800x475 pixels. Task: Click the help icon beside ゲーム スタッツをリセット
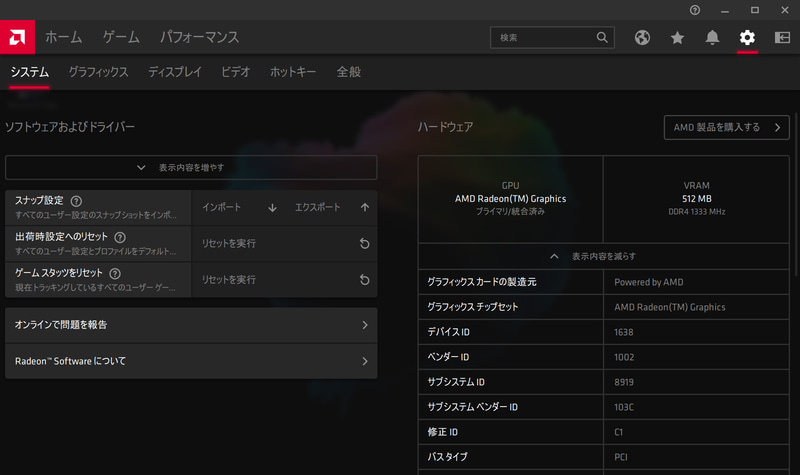coord(115,273)
